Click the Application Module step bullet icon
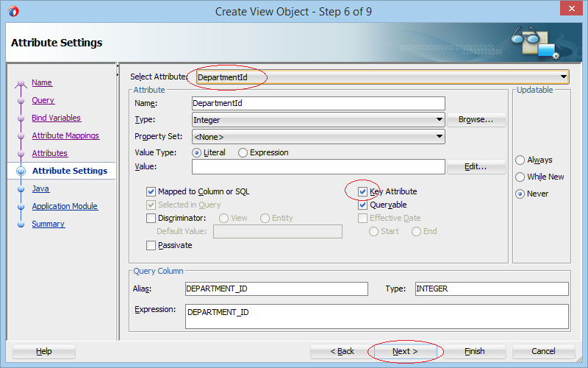Image resolution: width=588 pixels, height=368 pixels. [x=21, y=207]
